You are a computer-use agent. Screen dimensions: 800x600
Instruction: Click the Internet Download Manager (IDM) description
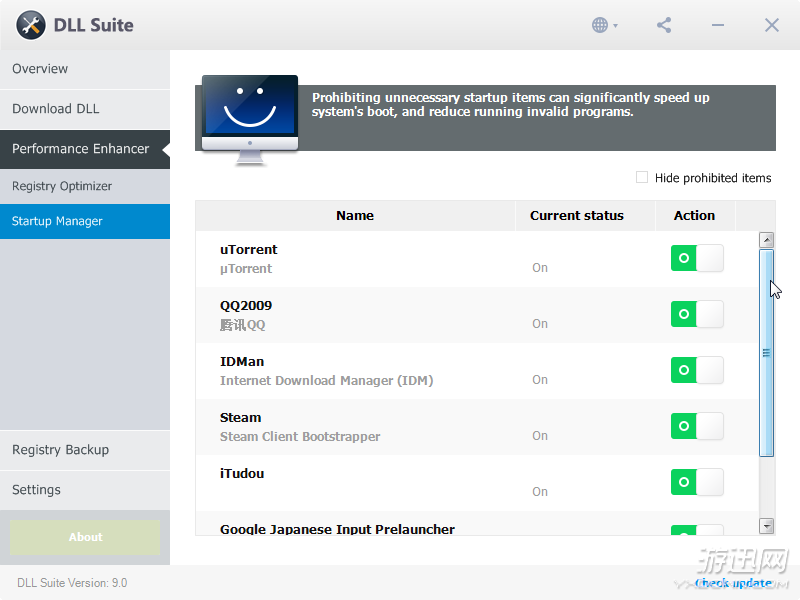click(x=327, y=381)
